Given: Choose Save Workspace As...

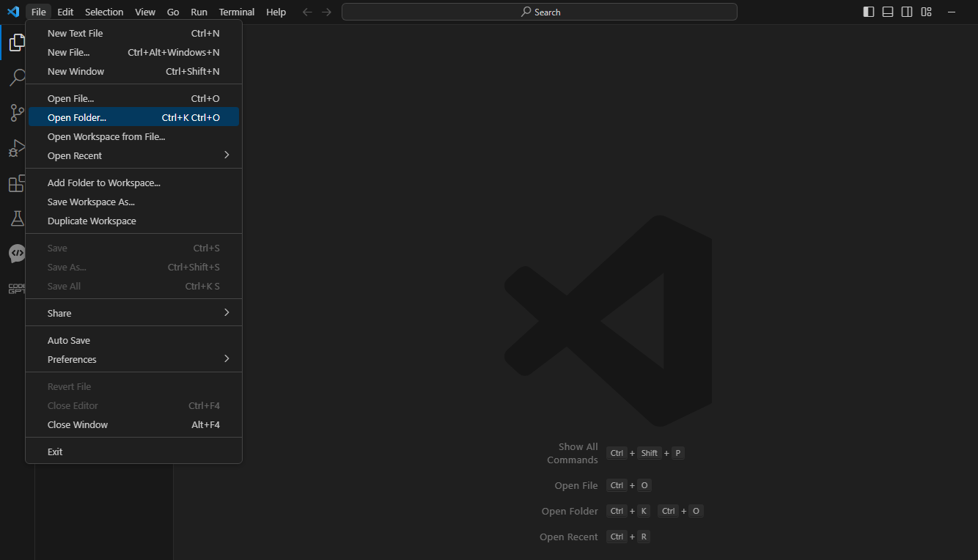Looking at the screenshot, I should pos(133,202).
